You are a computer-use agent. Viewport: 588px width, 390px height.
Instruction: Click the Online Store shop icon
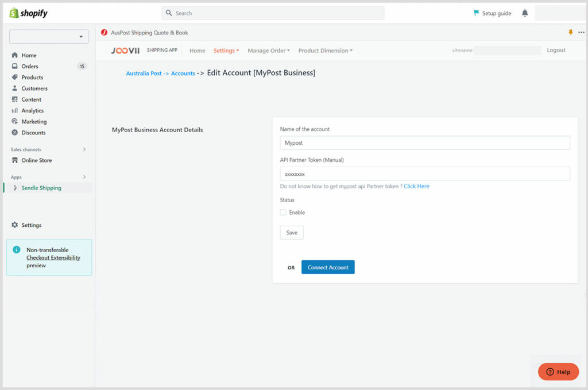tap(14, 160)
